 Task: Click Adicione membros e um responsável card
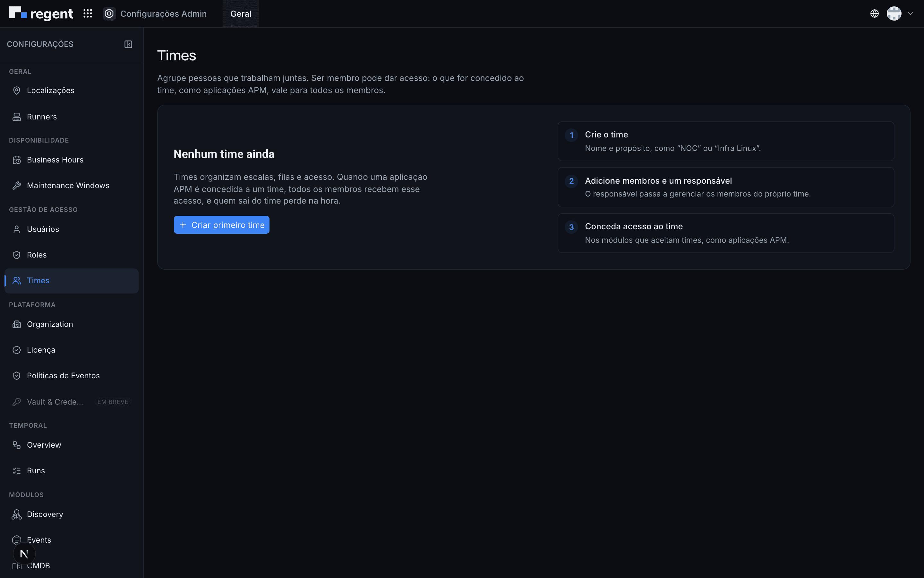pos(726,187)
